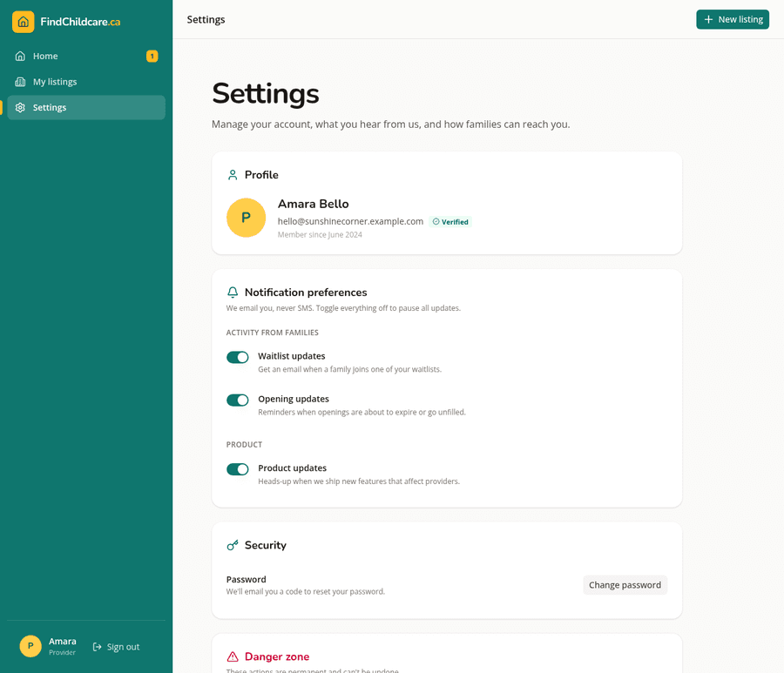This screenshot has width=784, height=673.
Task: Click the Home notification badge showing 1
Action: pos(152,56)
